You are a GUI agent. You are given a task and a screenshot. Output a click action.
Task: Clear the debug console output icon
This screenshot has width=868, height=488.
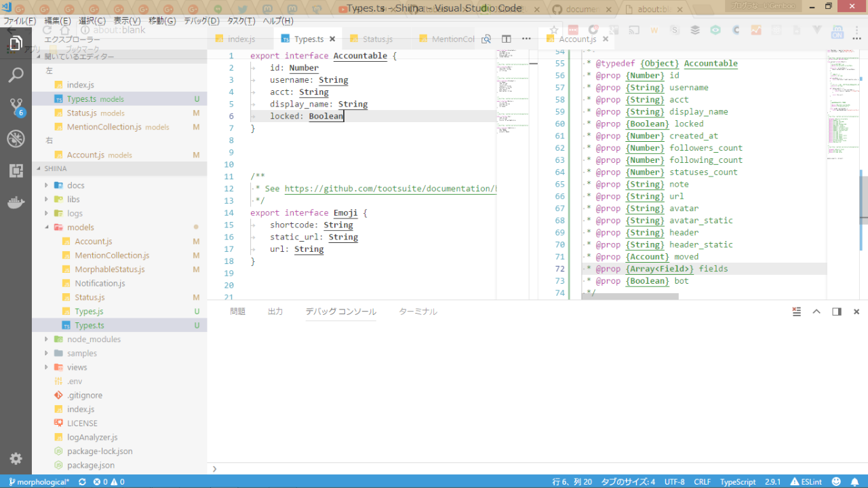tap(797, 312)
